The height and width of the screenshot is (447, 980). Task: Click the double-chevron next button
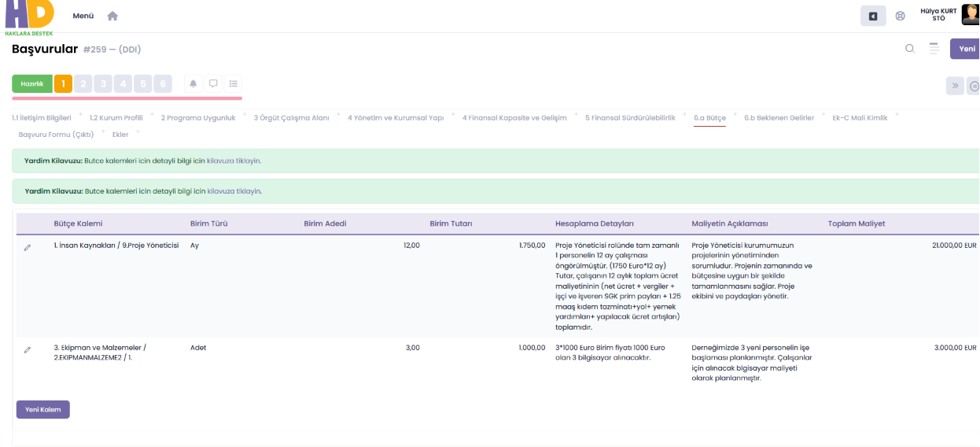point(955,86)
